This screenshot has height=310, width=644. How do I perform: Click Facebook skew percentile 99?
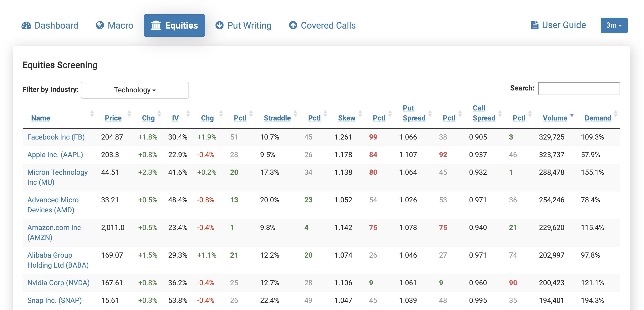tap(373, 137)
